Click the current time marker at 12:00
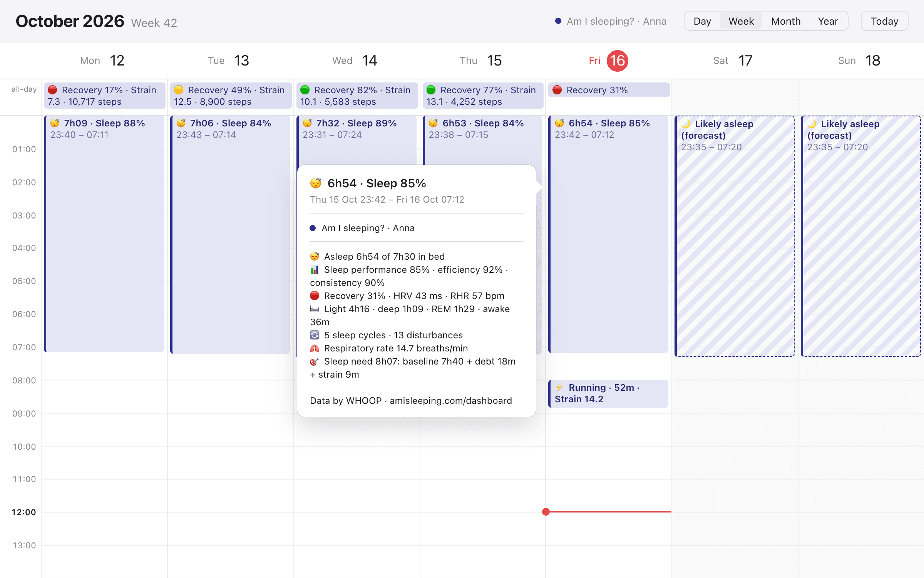The image size is (924, 578). [546, 512]
